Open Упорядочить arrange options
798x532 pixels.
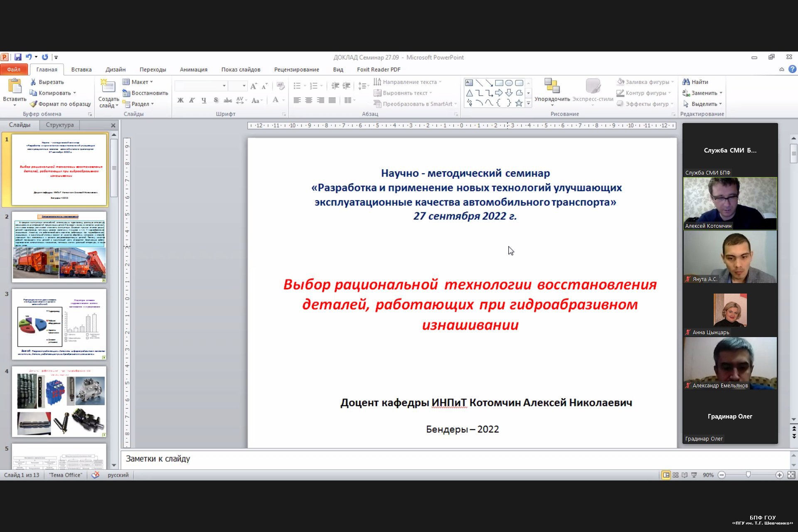pyautogui.click(x=552, y=91)
